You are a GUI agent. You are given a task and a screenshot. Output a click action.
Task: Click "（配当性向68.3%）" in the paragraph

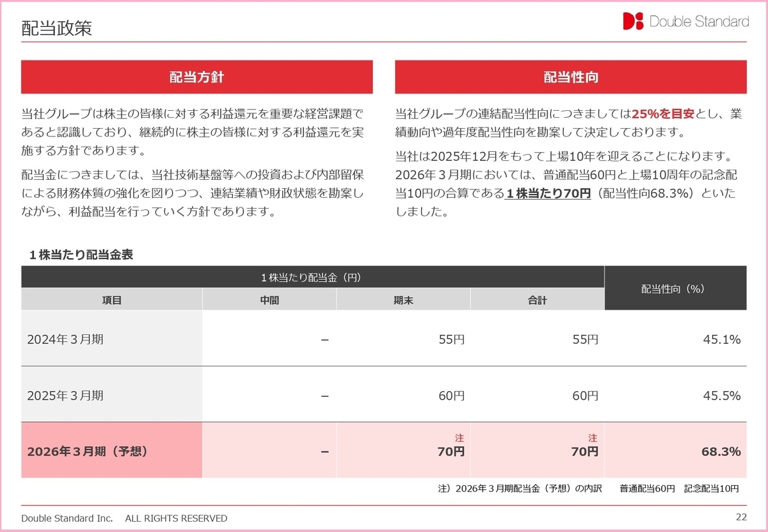tap(644, 193)
